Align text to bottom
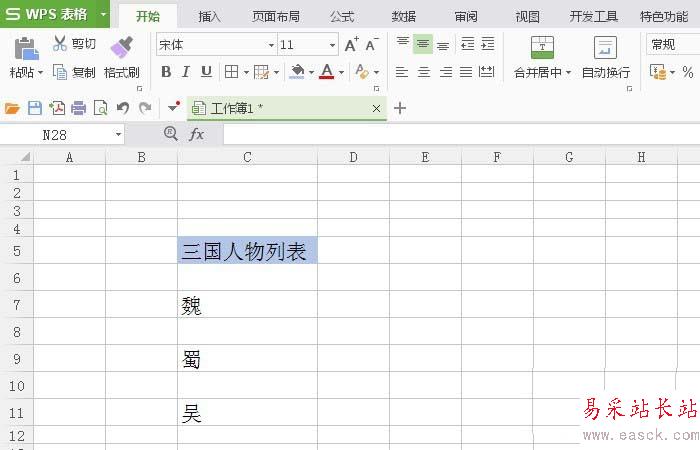The width and height of the screenshot is (700, 450). click(x=443, y=45)
